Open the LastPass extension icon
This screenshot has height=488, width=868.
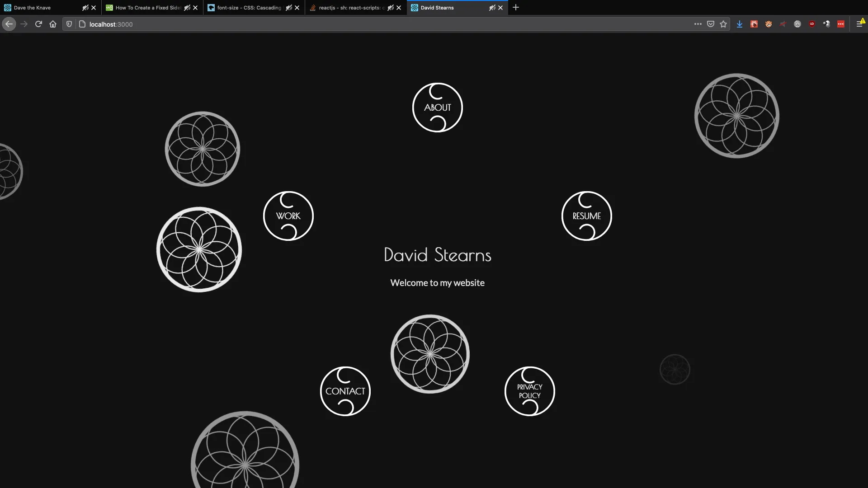(x=841, y=24)
